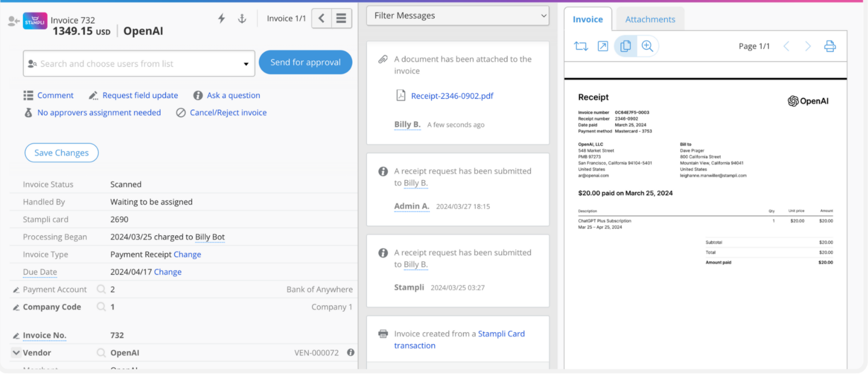Viewport: 868px width, 382px height.
Task: Click the Send for approval button
Action: pyautogui.click(x=305, y=62)
